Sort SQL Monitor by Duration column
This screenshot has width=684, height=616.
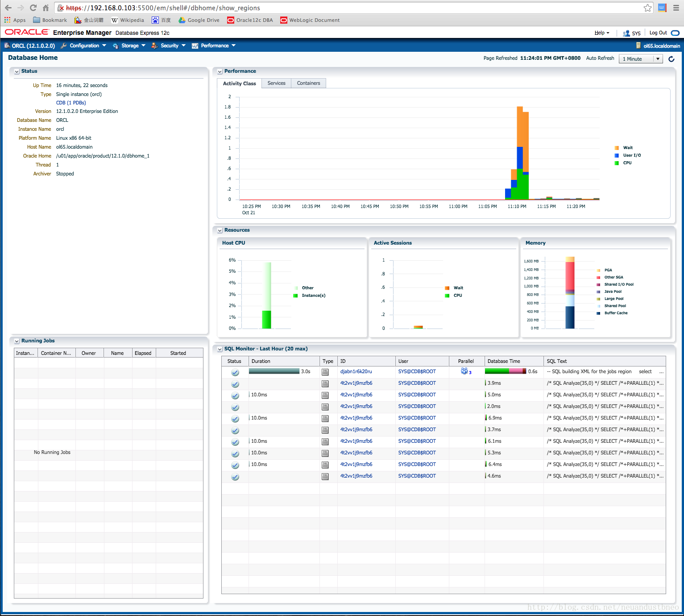coord(284,361)
